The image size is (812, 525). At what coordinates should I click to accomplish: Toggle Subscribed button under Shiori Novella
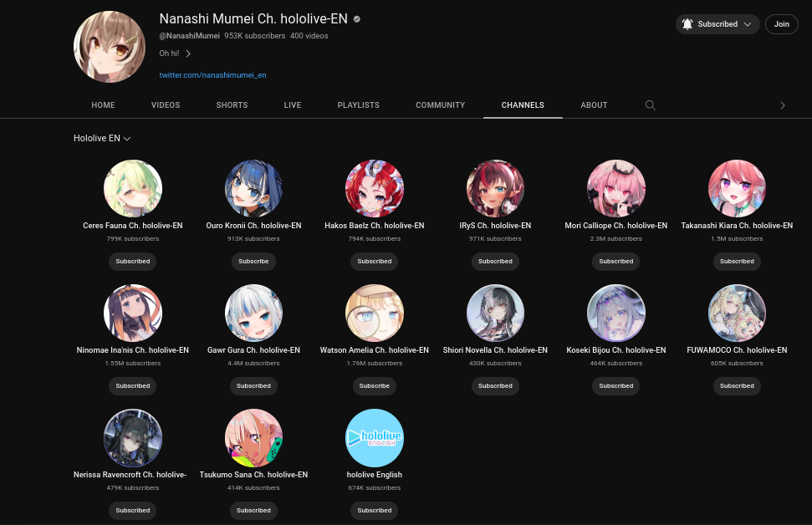tap(495, 386)
